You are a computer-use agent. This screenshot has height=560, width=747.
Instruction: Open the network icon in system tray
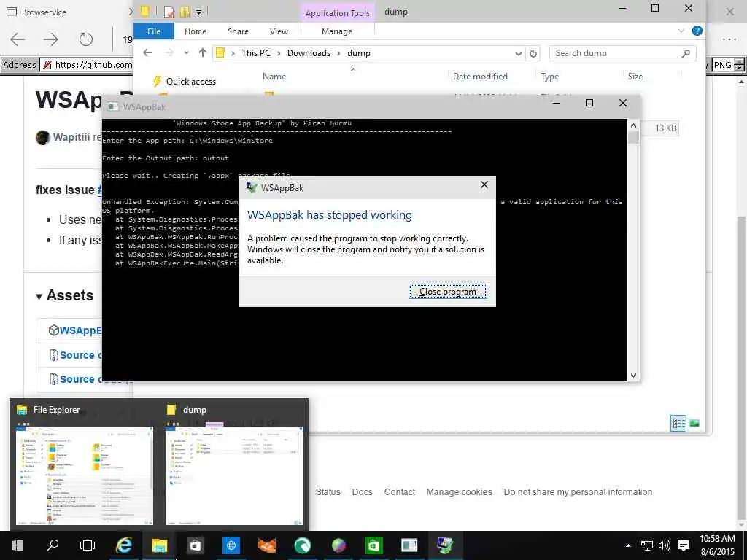coord(646,545)
